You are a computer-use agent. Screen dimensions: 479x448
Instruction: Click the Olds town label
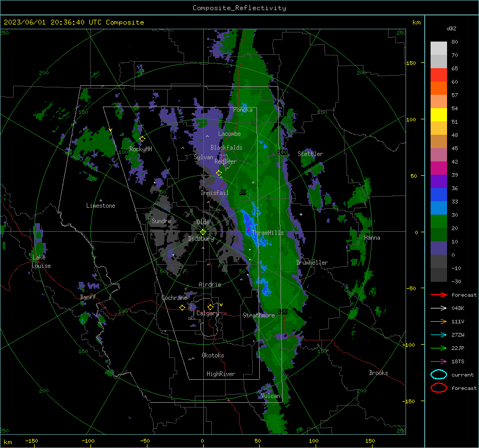[x=203, y=222]
